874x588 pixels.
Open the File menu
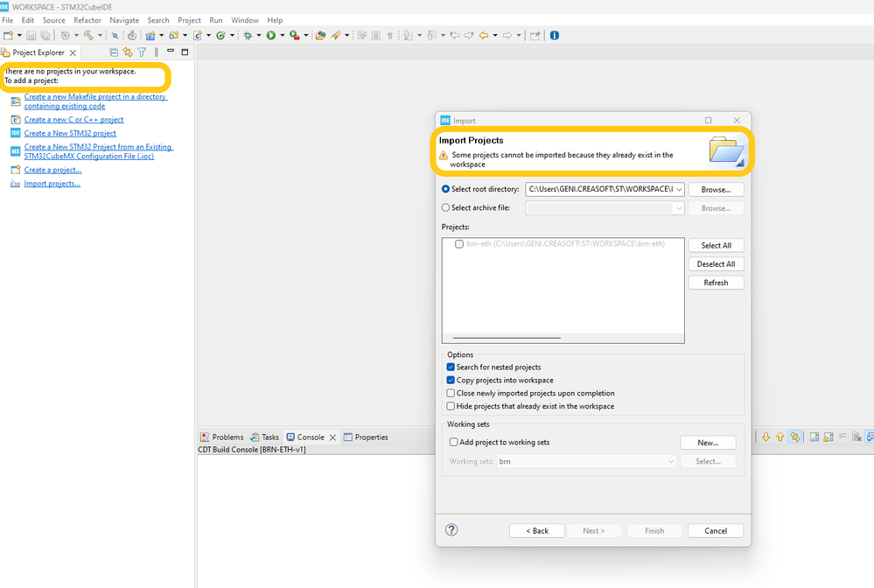tap(8, 20)
